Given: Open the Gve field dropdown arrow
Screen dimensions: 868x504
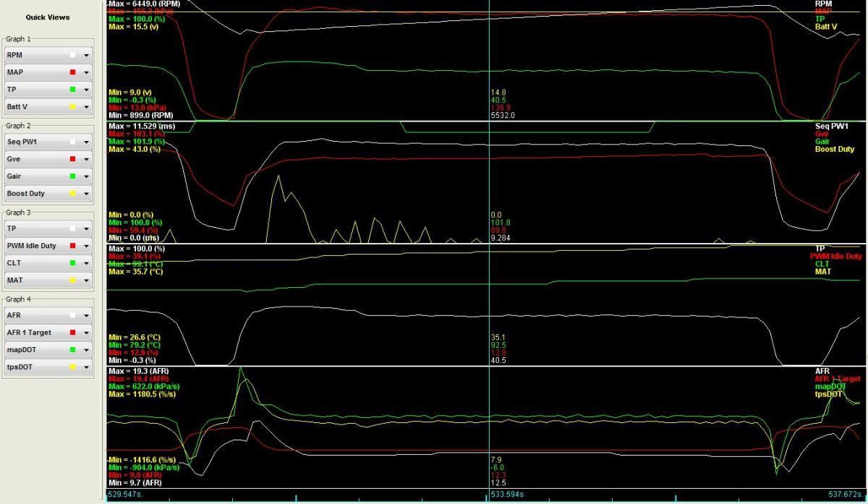Looking at the screenshot, I should pos(86,159).
